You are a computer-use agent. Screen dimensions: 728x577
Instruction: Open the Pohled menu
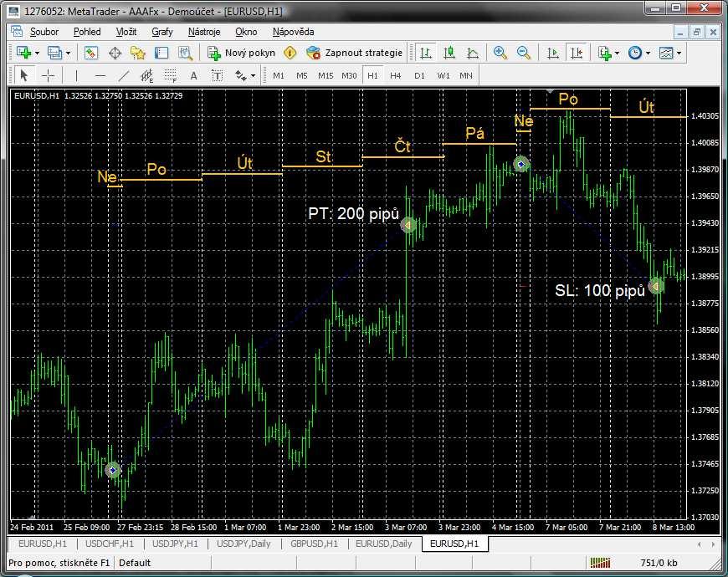pos(87,32)
